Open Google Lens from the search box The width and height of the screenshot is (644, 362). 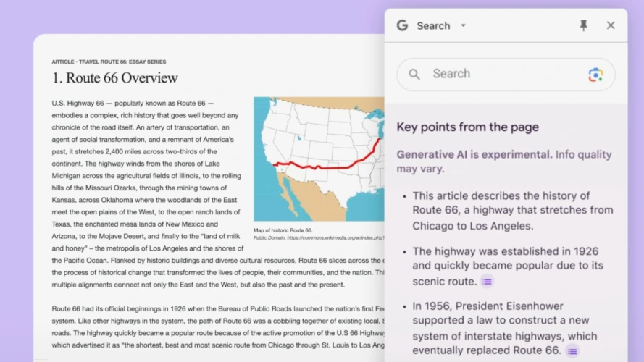coord(595,75)
